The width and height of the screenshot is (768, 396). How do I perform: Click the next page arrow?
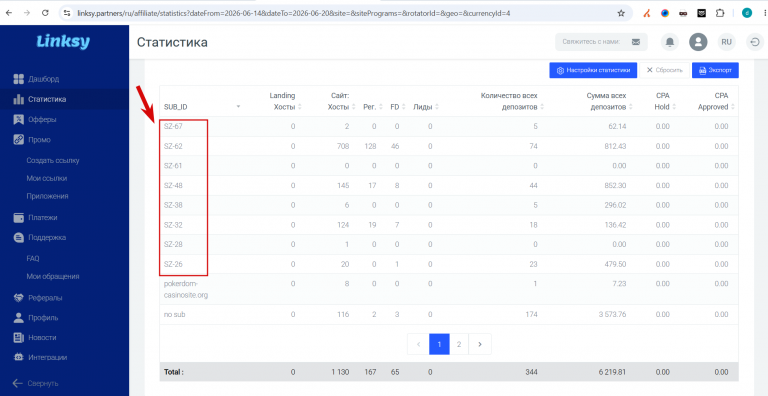(x=480, y=345)
